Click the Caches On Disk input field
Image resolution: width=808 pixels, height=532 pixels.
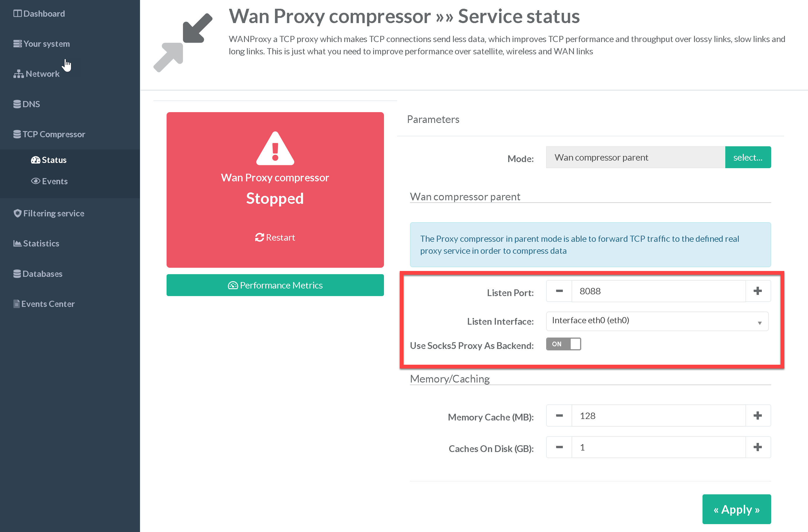[x=658, y=448]
